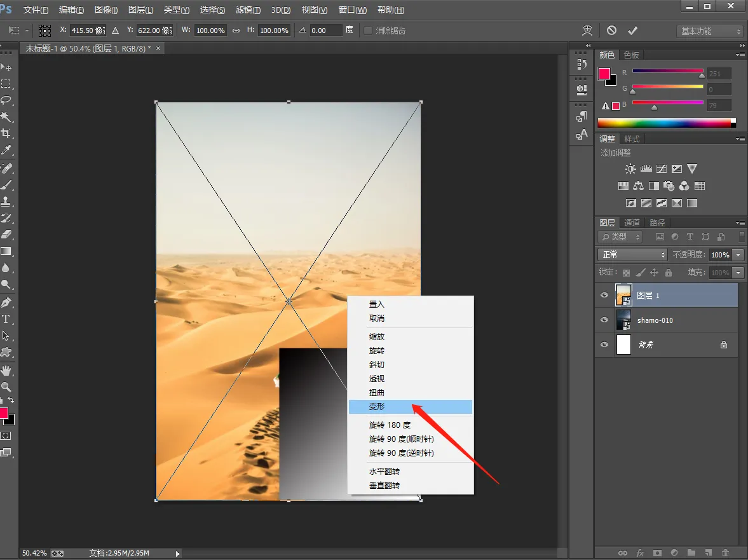748x560 pixels.
Task: Hide the shamo-010 layer
Action: [x=604, y=320]
